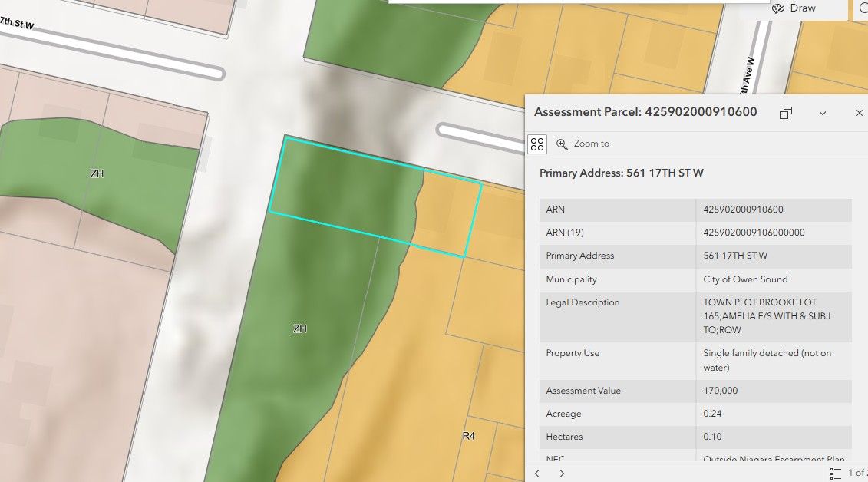This screenshot has width=868, height=482.
Task: Select the City of Owen Sound value
Action: pos(745,279)
